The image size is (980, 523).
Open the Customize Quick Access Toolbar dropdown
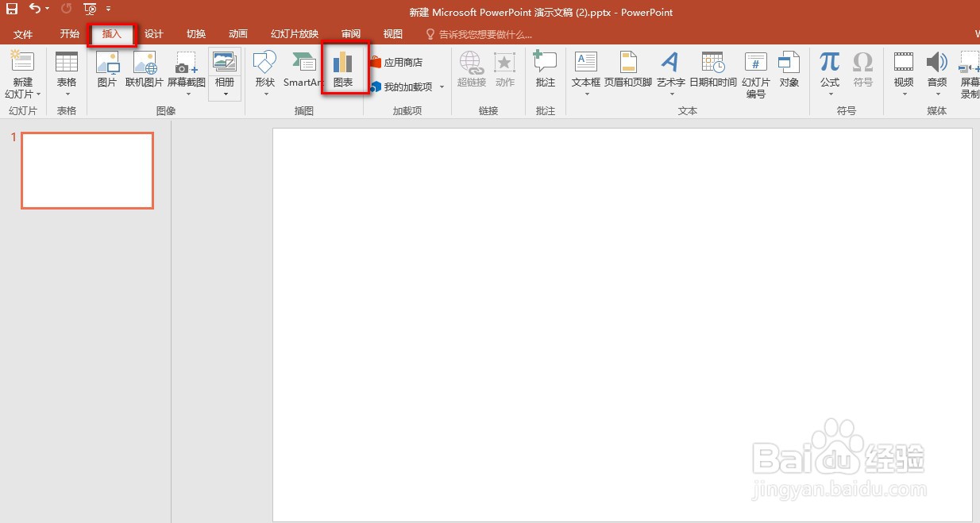[x=108, y=10]
